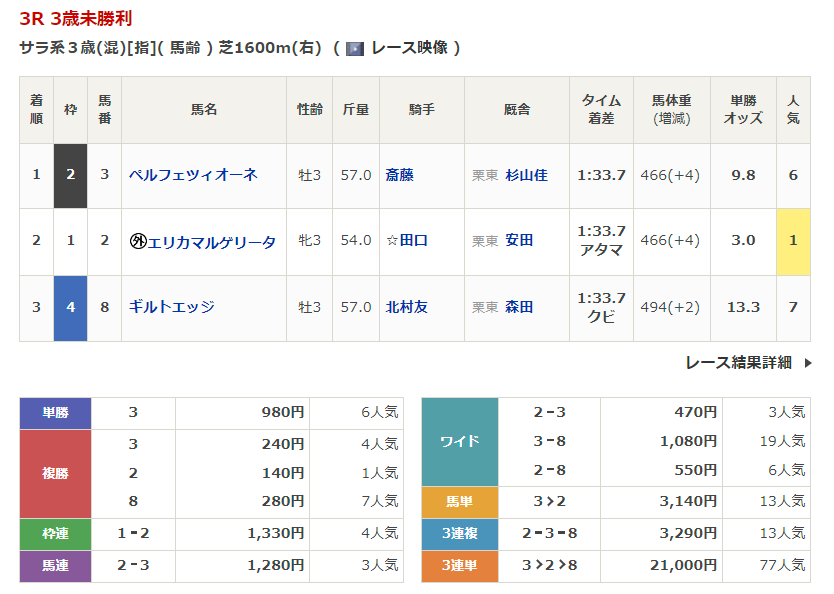Viewport: 834px width, 594px height.
Task: Click the 馬名 column header
Action: click(204, 109)
